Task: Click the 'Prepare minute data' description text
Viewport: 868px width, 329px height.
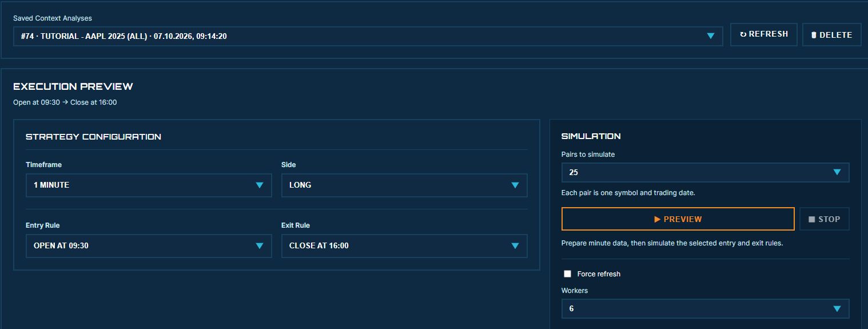Action: click(672, 243)
